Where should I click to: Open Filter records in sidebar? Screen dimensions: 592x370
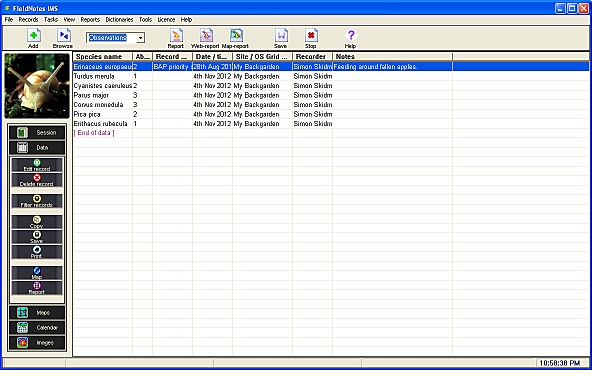(x=37, y=201)
